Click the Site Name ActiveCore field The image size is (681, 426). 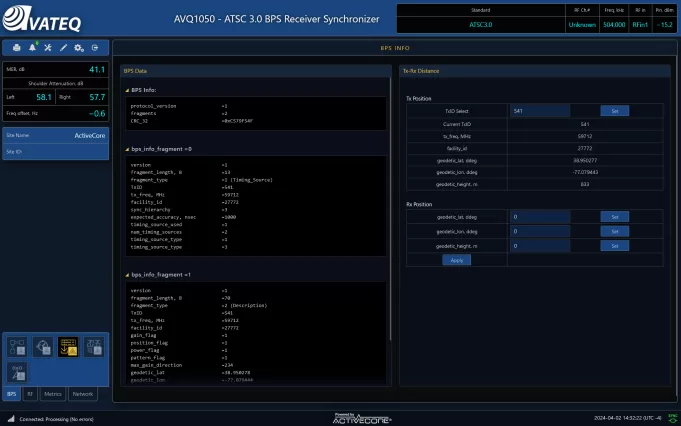coord(56,135)
